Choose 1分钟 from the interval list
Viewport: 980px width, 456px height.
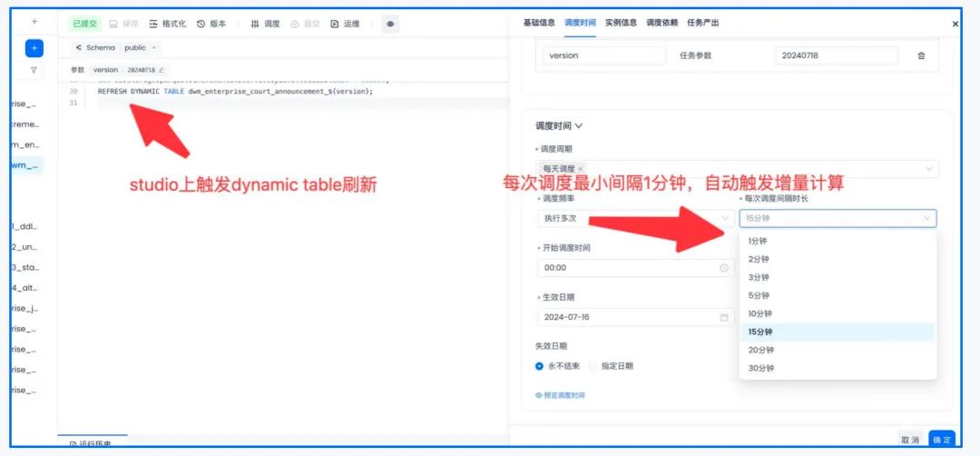(x=758, y=241)
